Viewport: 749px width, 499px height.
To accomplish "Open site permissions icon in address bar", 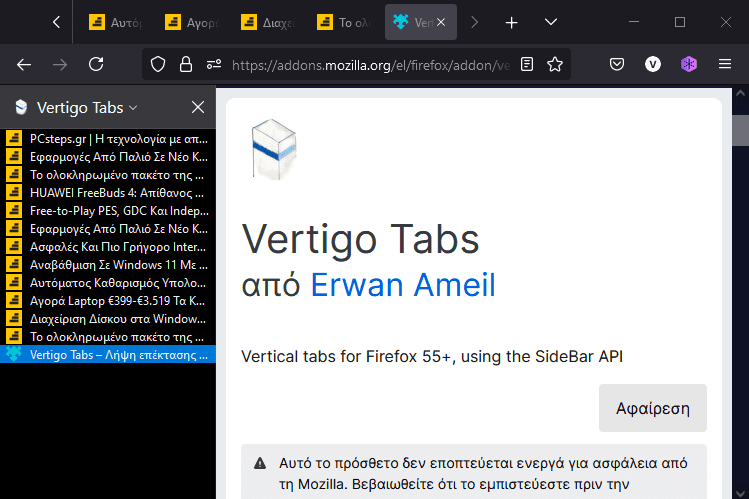I will [x=214, y=64].
